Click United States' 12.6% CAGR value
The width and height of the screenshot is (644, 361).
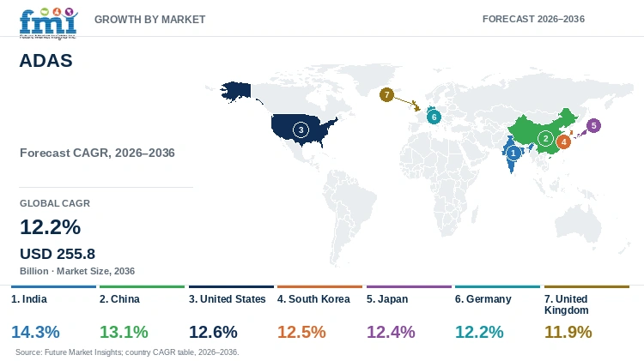pyautogui.click(x=213, y=332)
